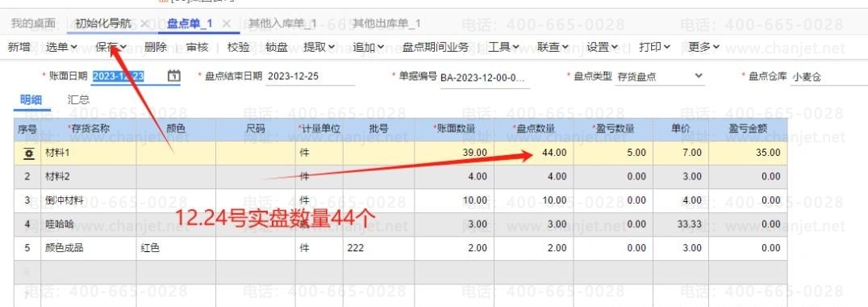Select the 倒冲材料 inventory name cell
The width and height of the screenshot is (868, 307).
[x=89, y=200]
